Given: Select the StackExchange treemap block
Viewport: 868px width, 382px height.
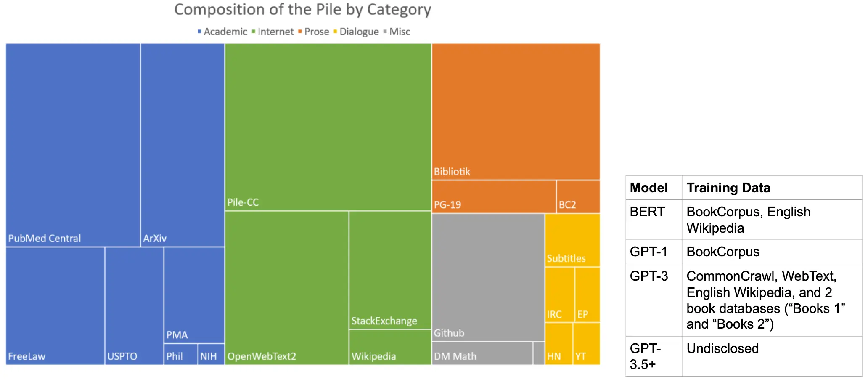Looking at the screenshot, I should coord(390,270).
